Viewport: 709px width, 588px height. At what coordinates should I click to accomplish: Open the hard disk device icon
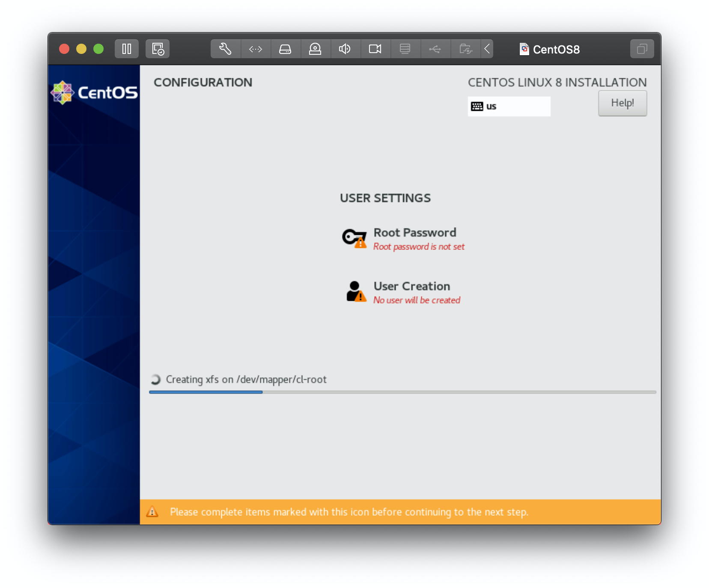[286, 49]
